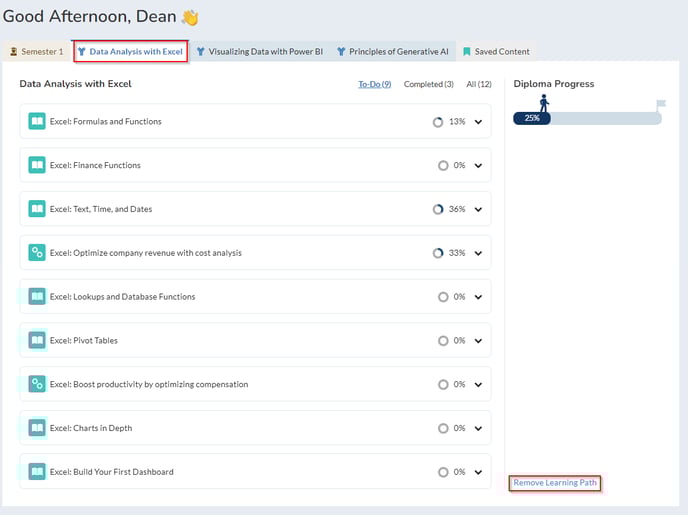Show the All (12) courses filter
This screenshot has width=688, height=515.
[x=479, y=84]
